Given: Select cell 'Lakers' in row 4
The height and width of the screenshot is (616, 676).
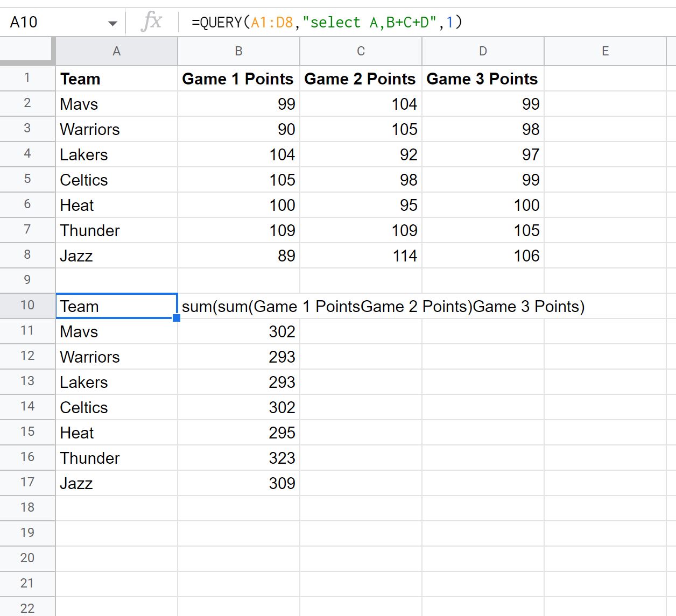Looking at the screenshot, I should (x=116, y=154).
